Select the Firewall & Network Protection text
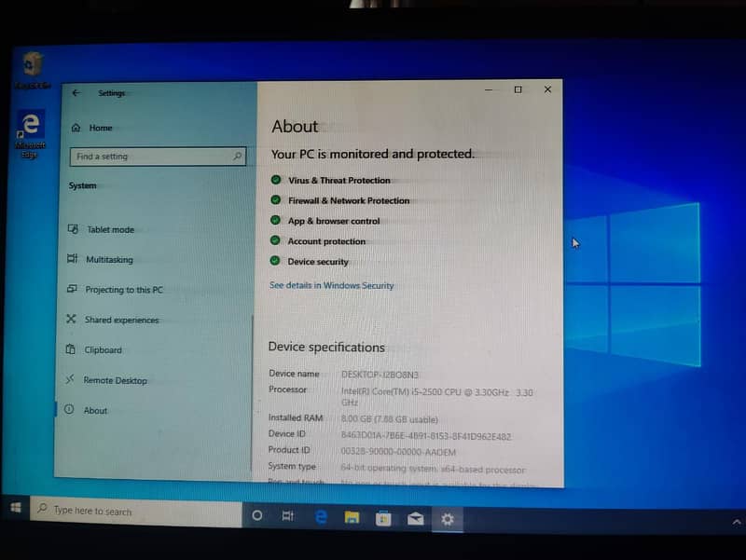Viewport: 746px width, 560px height. (x=349, y=200)
